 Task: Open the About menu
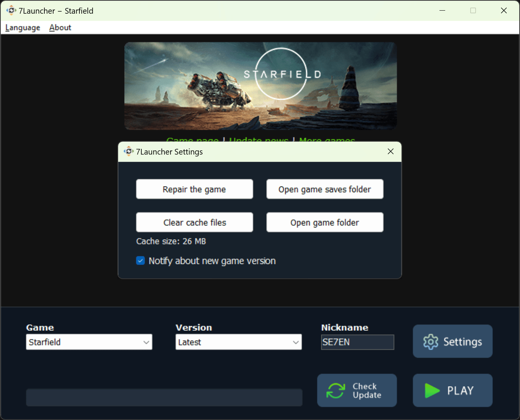pyautogui.click(x=60, y=28)
